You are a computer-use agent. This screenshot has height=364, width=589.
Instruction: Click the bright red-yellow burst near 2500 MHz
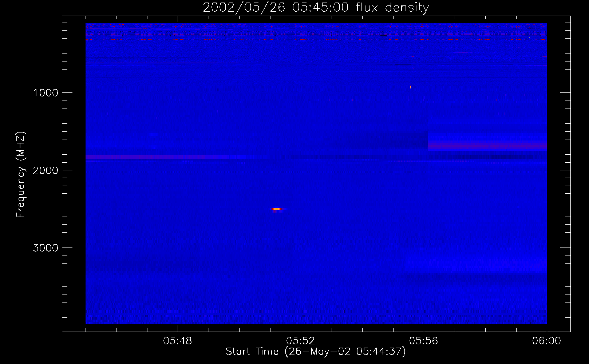(277, 209)
